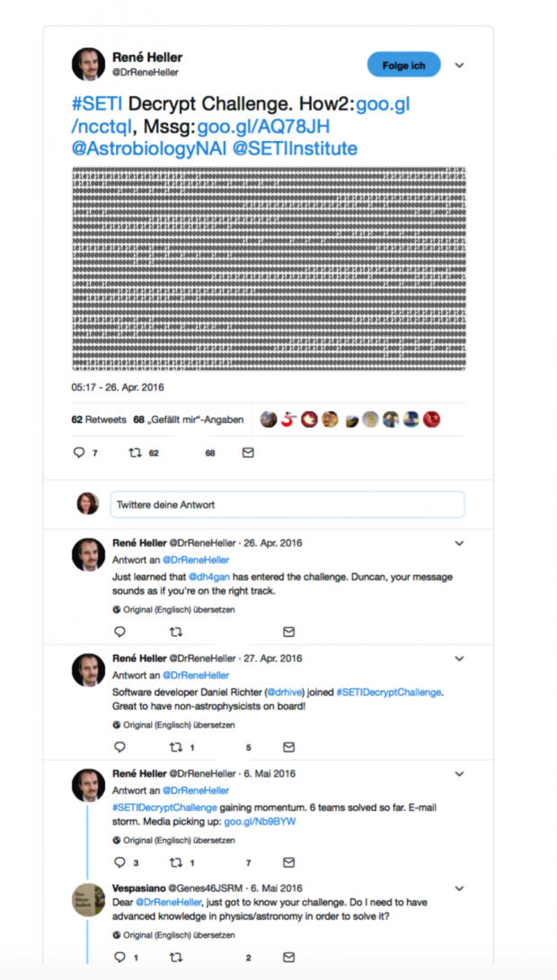Expand the chevron menu on the 26. Apr. reply
This screenshot has width=557, height=980.
[x=459, y=543]
